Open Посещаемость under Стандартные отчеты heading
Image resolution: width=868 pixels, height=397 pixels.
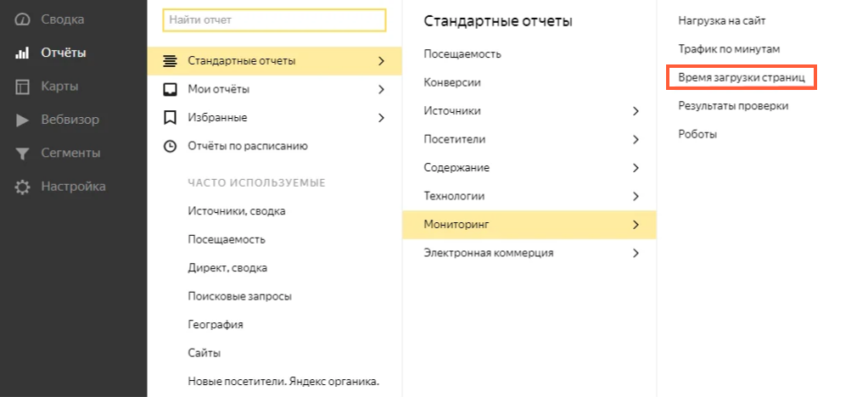[462, 54]
